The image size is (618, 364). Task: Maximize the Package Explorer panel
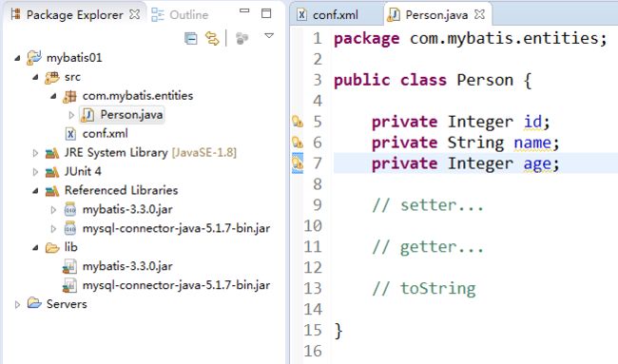[x=266, y=13]
